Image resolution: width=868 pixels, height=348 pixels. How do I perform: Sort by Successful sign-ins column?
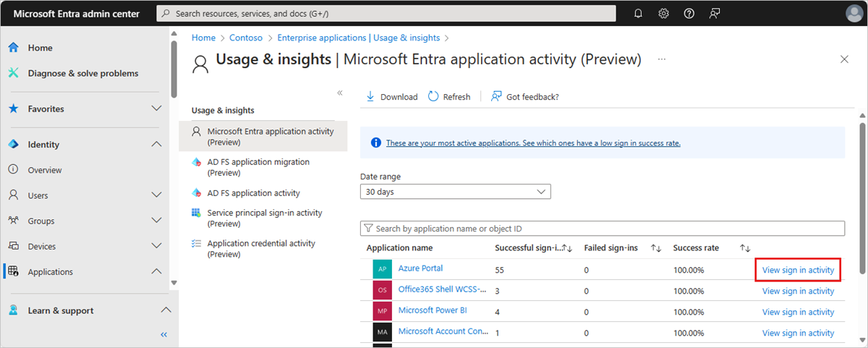pyautogui.click(x=568, y=248)
